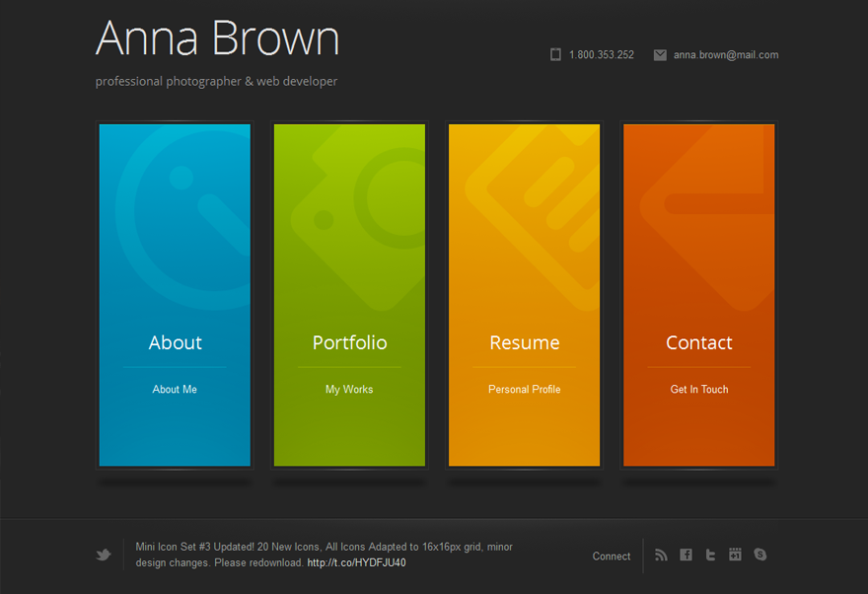Screen dimensions: 868x594
Task: Click the Anna Brown site title
Action: 217,38
